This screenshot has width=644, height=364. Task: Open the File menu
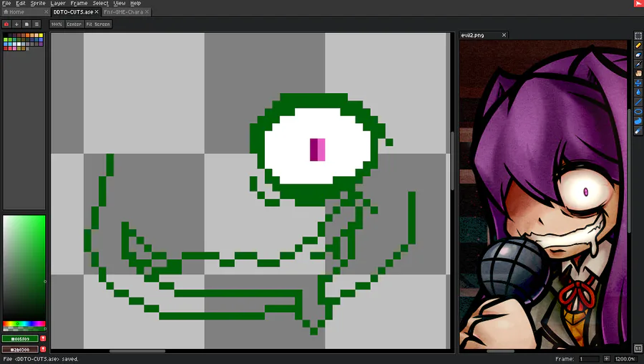pyautogui.click(x=6, y=4)
